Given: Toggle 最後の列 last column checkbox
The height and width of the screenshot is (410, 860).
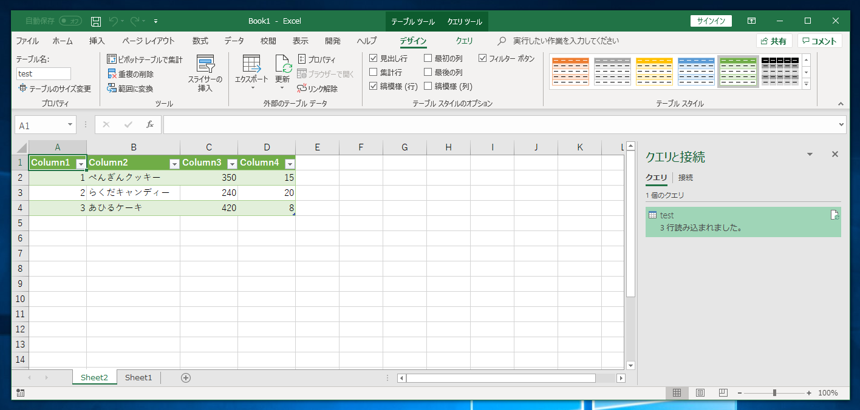Looking at the screenshot, I should coord(428,72).
